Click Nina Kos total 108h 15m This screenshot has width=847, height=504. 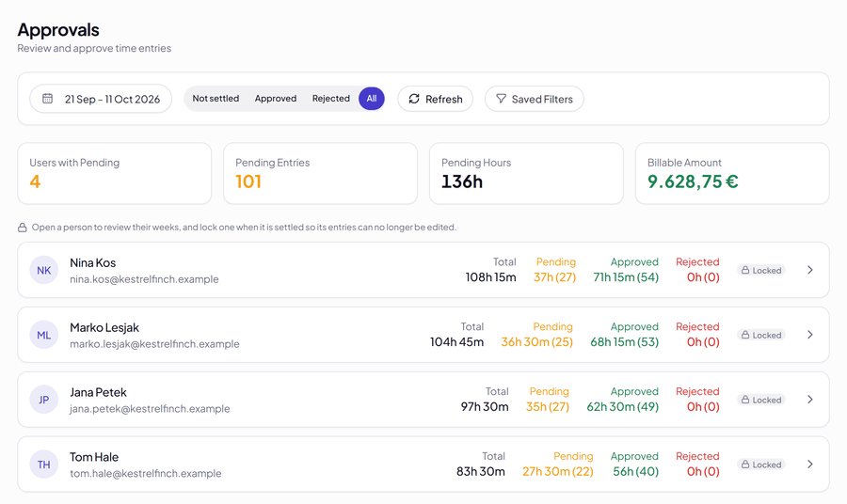coord(490,277)
